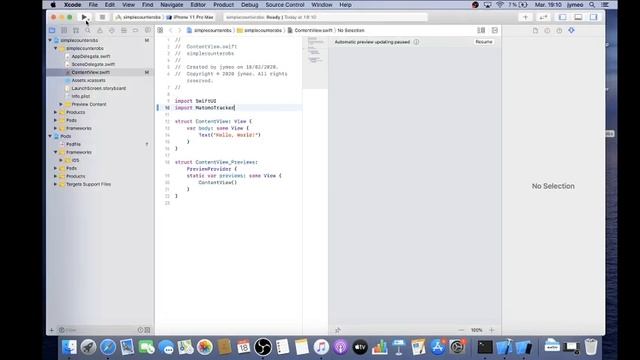
Task: Click the Run (play) button
Action: click(84, 17)
